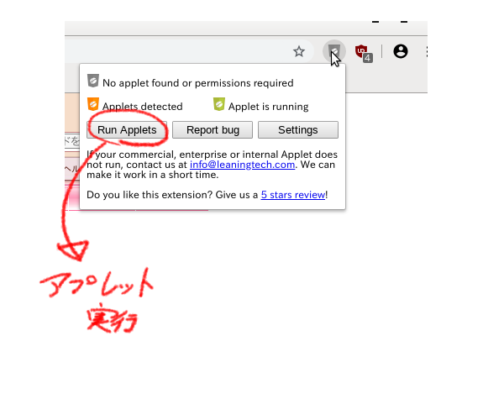The image size is (504, 420).
Task: Click the 'Applet is running' status label
Action: [x=269, y=107]
